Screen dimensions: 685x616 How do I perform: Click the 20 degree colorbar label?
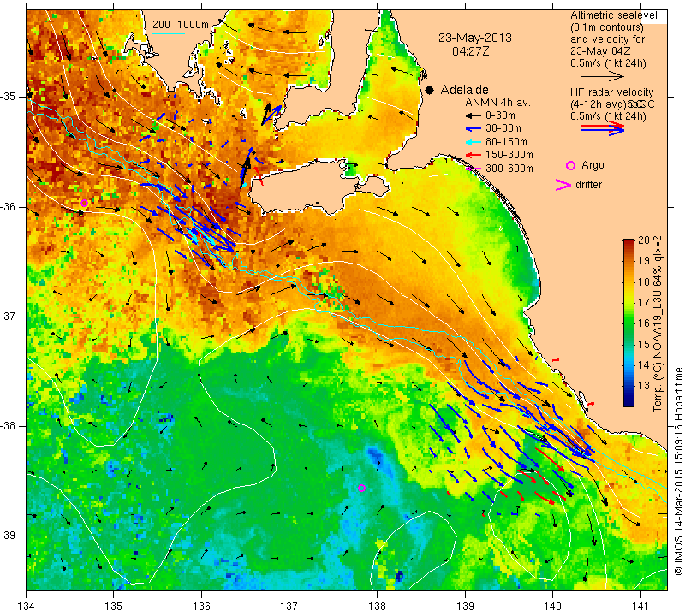[644, 240]
